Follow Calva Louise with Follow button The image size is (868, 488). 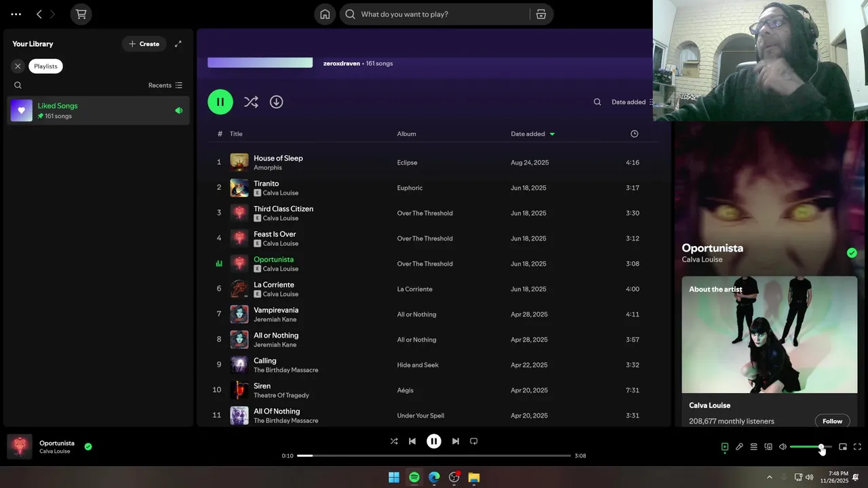[832, 421]
